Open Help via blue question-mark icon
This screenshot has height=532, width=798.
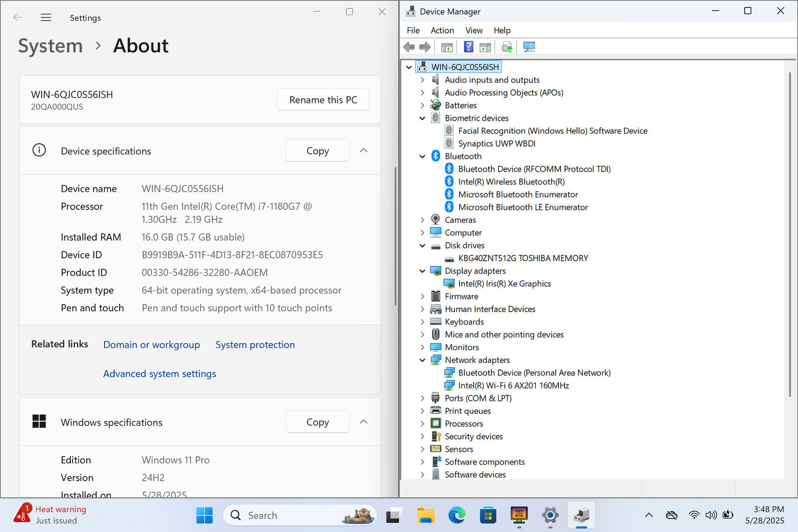(468, 47)
